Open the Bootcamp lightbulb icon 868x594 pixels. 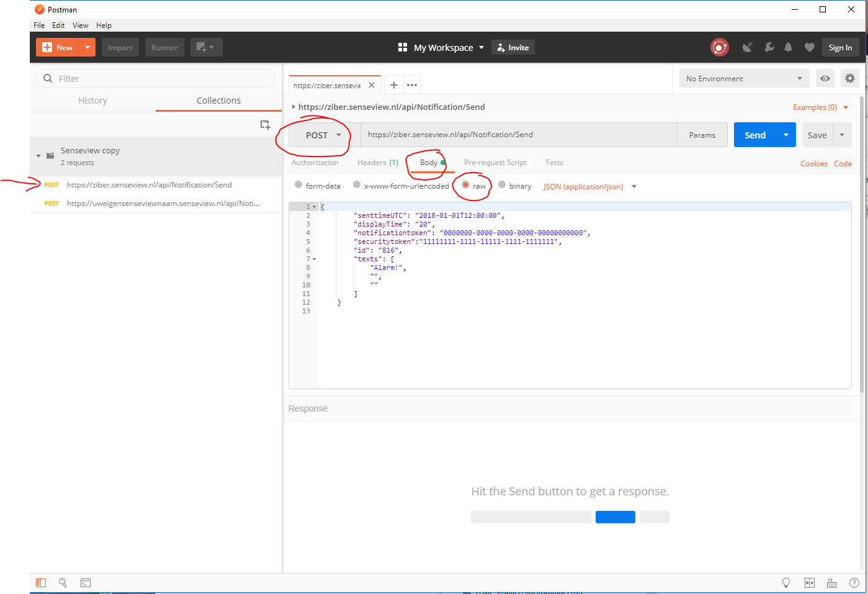[786, 583]
